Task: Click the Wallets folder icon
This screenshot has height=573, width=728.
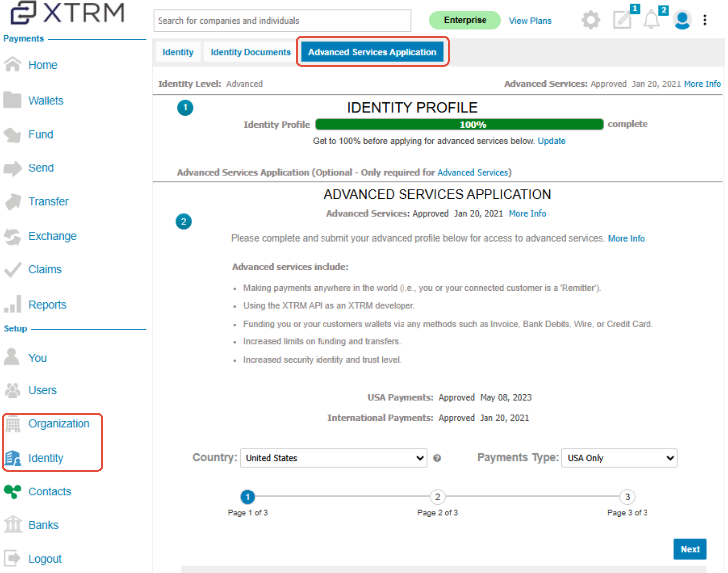Action: 12,100
